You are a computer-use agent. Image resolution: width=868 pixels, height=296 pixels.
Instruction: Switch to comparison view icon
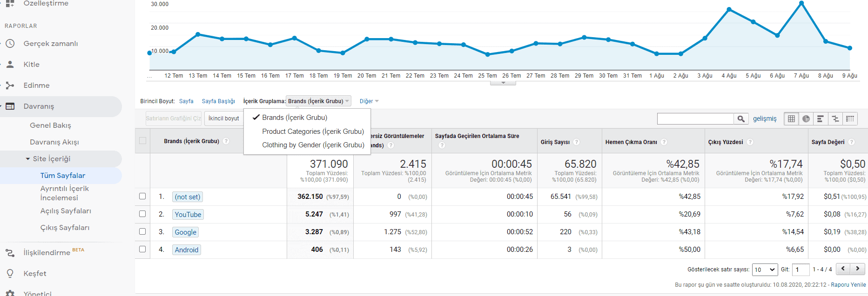(835, 119)
